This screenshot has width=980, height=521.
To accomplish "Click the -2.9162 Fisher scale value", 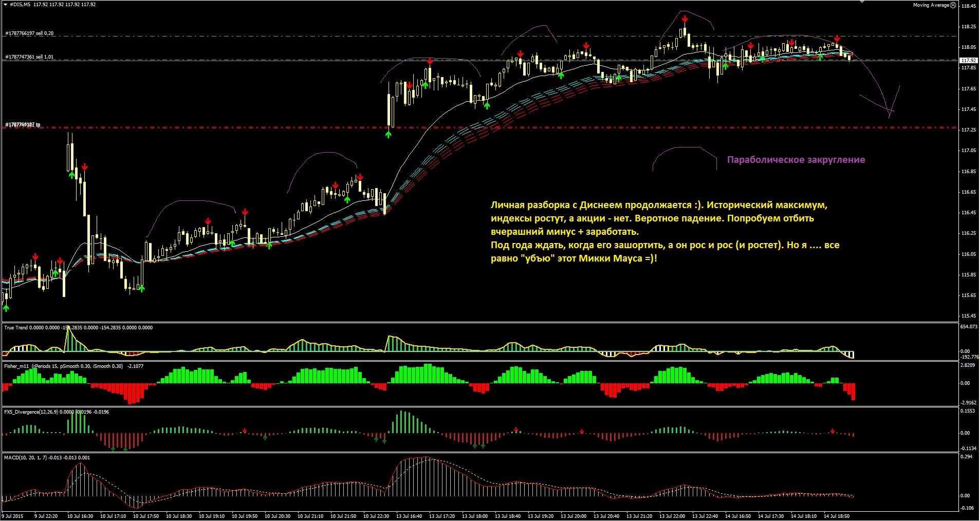I will [x=968, y=402].
